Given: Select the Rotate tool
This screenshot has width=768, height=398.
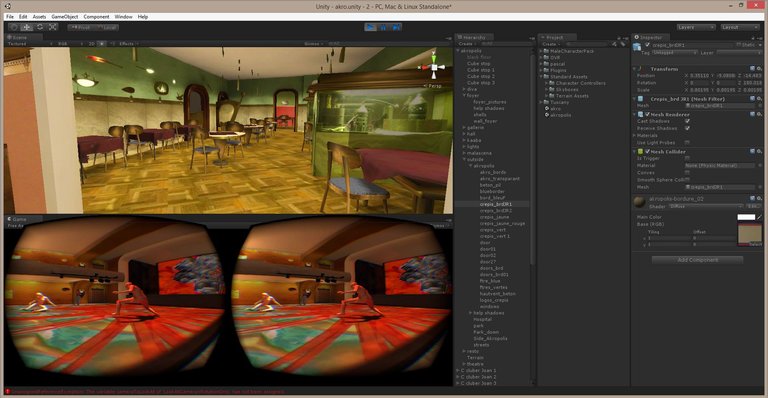Looking at the screenshot, I should tap(40, 27).
